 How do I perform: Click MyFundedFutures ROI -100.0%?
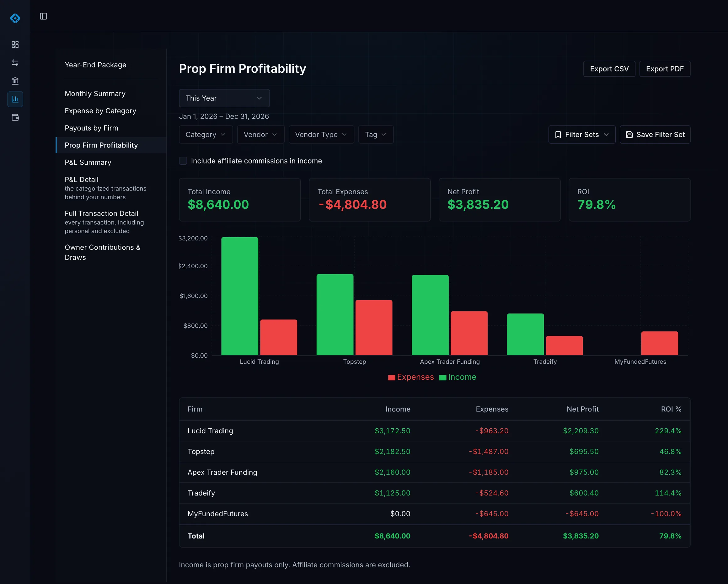tap(666, 514)
